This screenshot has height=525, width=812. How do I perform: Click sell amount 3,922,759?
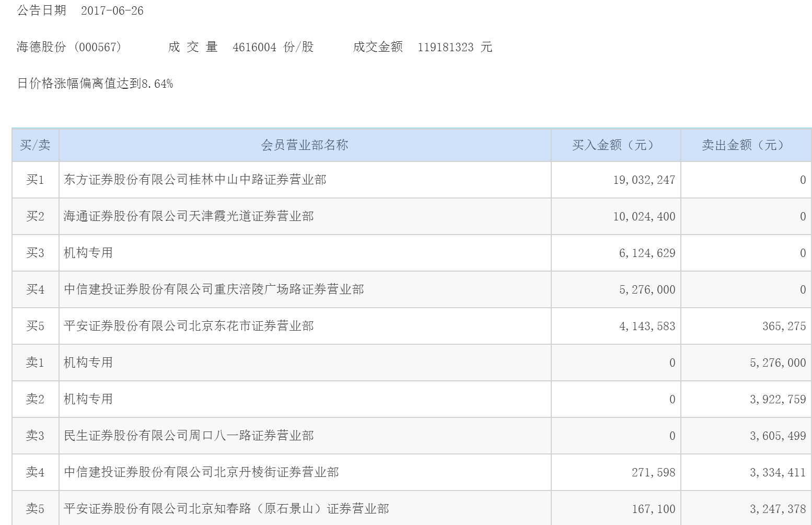point(778,400)
